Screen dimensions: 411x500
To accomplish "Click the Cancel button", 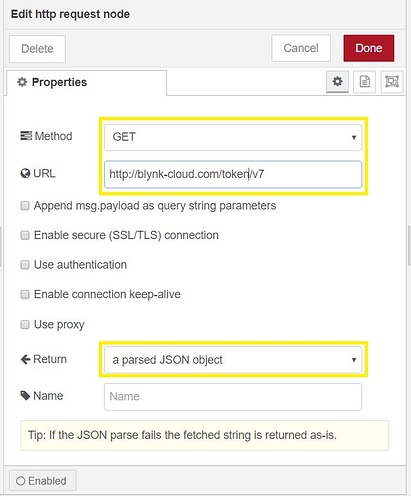I will coord(301,48).
